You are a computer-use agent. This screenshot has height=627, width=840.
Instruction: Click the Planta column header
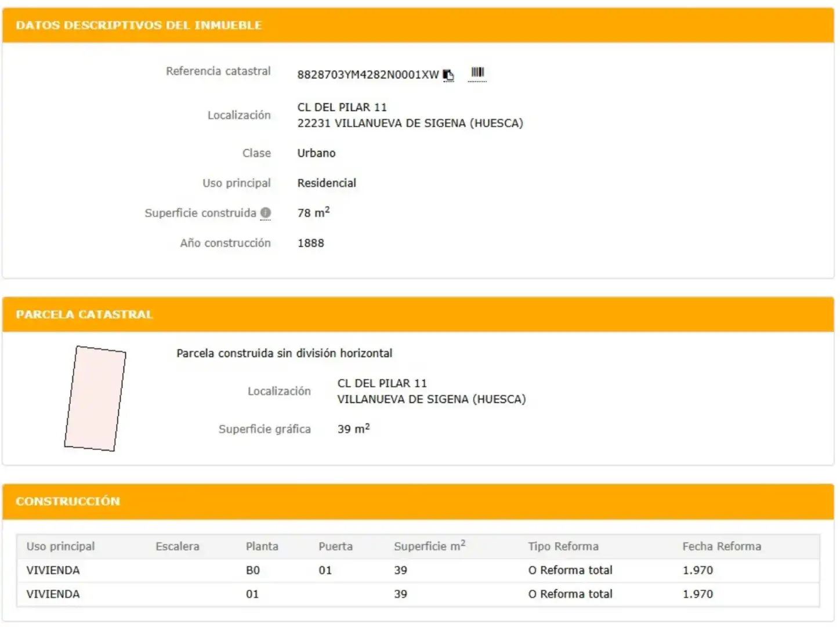[x=262, y=546]
